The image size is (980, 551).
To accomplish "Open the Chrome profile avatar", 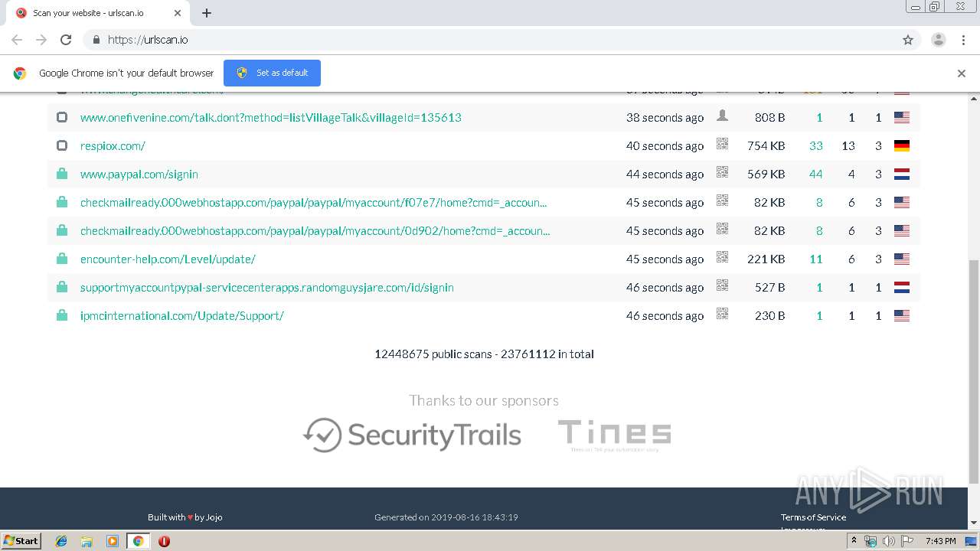I will [939, 40].
